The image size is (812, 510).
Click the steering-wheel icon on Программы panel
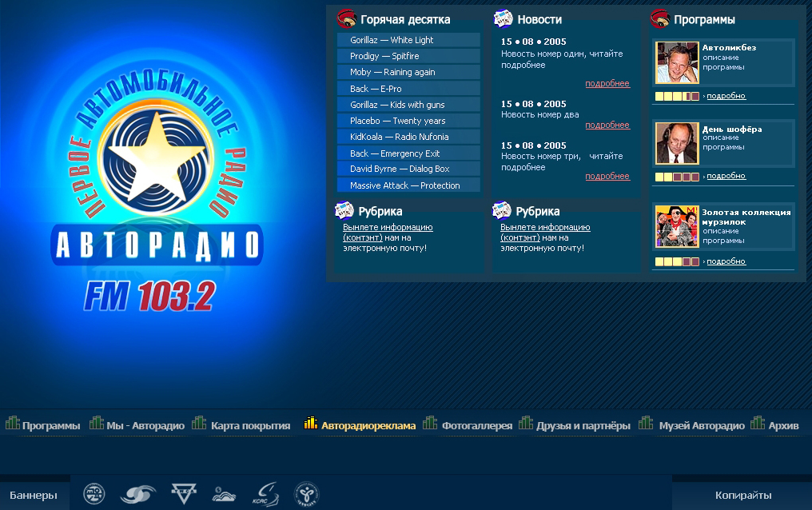[660, 18]
